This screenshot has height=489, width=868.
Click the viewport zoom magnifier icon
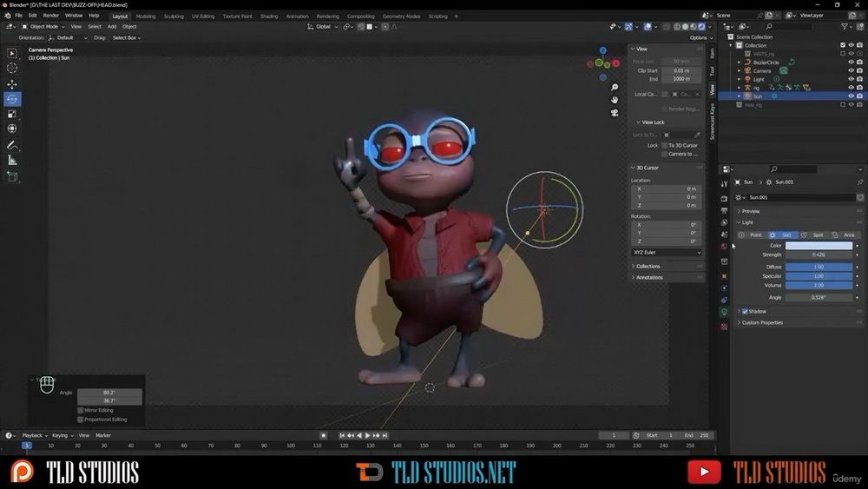coord(615,88)
